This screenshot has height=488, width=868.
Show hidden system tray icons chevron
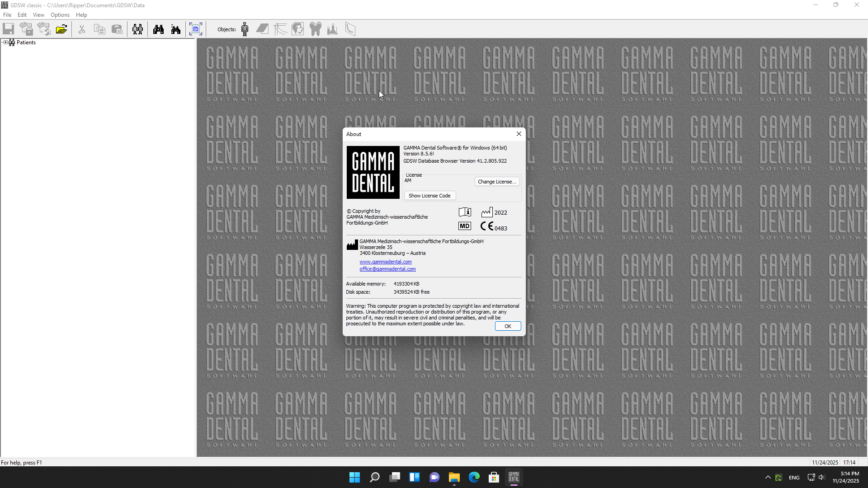click(x=768, y=477)
